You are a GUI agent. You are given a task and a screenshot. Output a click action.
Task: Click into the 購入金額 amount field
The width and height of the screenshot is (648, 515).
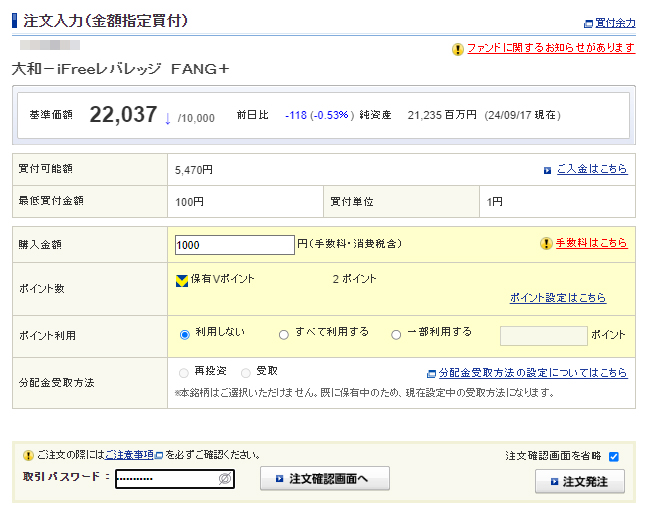(x=233, y=244)
